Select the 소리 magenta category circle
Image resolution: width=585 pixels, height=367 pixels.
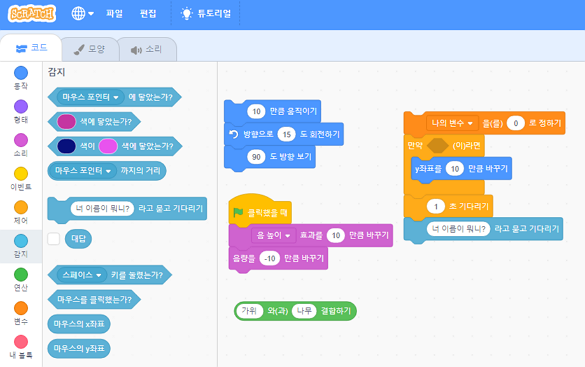[x=21, y=140]
